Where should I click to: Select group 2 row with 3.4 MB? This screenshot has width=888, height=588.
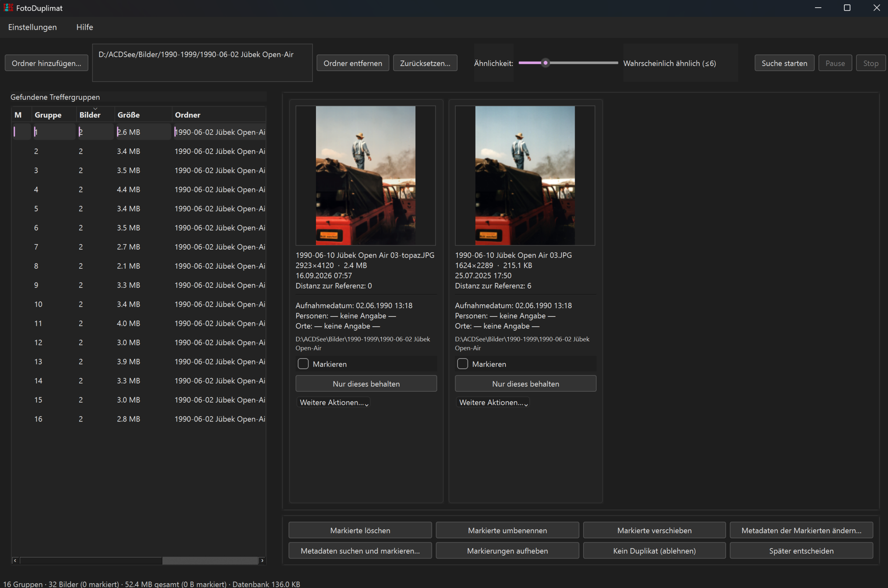point(139,151)
